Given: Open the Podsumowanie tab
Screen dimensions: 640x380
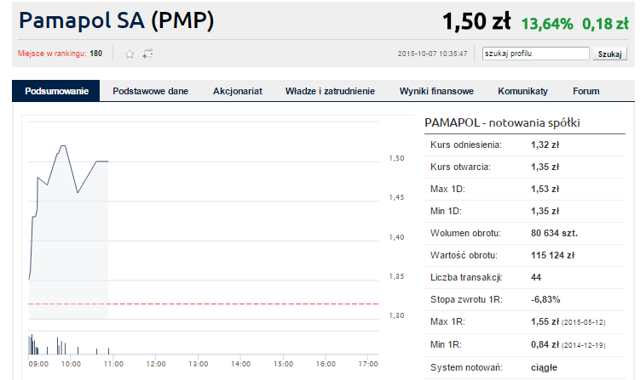Looking at the screenshot, I should pyautogui.click(x=56, y=91).
